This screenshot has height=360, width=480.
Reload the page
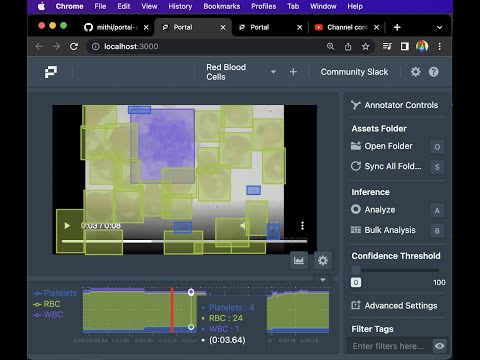point(74,46)
